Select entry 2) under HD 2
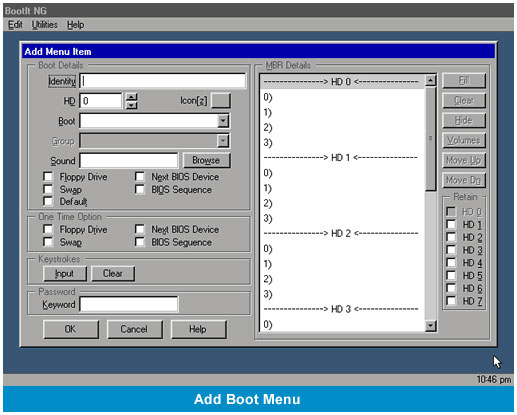This screenshot has height=415, width=517. pyautogui.click(x=342, y=279)
